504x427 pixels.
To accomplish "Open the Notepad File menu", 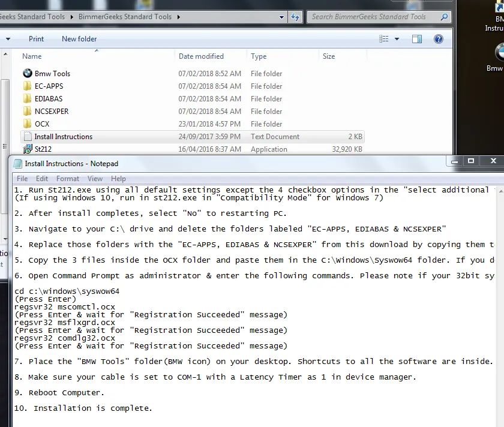I will (x=22, y=179).
